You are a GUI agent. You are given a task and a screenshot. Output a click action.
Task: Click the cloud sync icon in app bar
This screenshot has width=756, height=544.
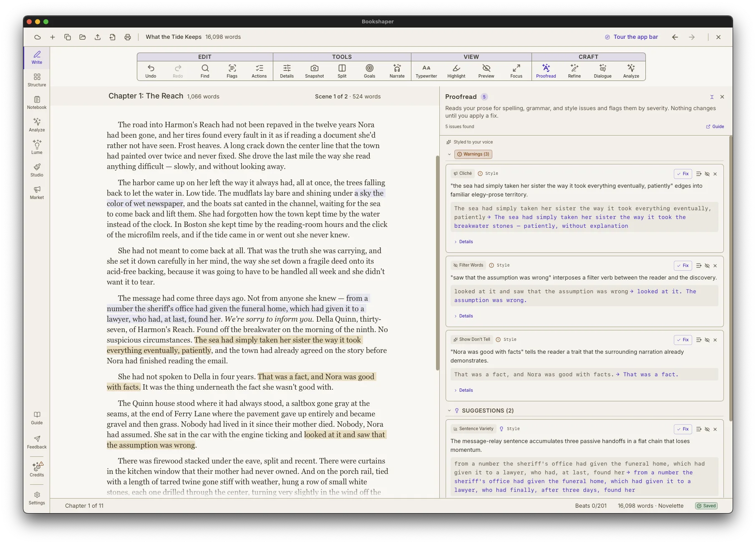(x=38, y=37)
